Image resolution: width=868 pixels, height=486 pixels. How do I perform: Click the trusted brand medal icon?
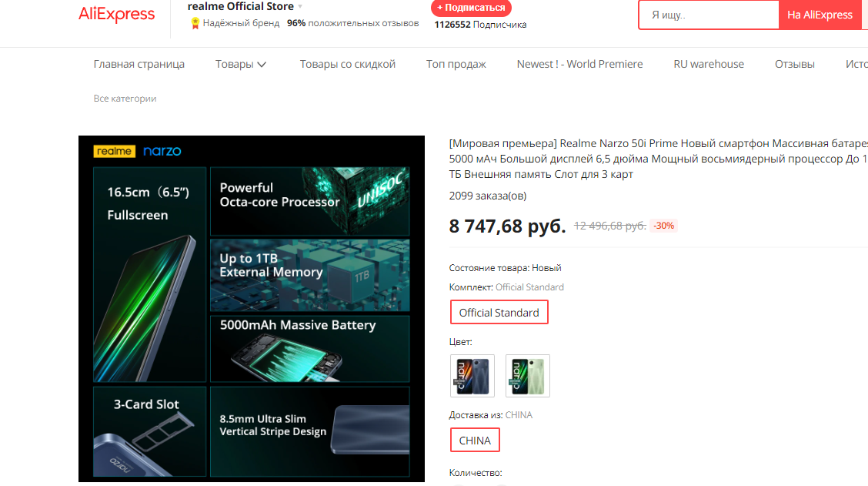(195, 23)
